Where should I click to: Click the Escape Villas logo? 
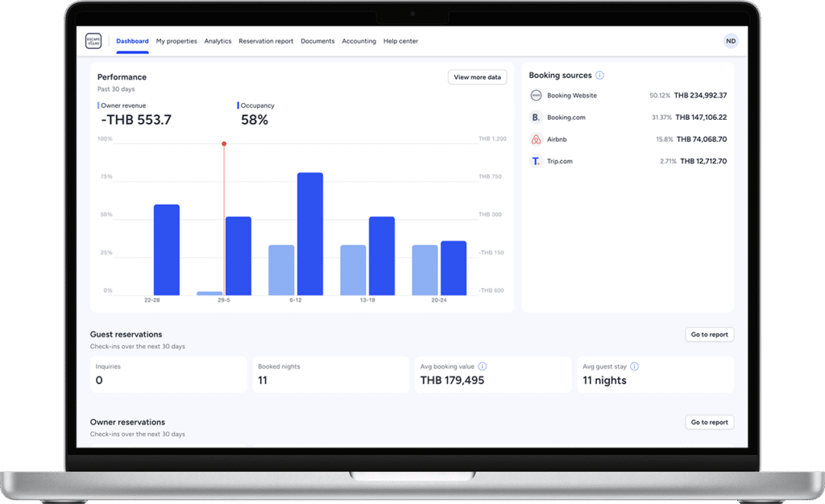(x=93, y=41)
